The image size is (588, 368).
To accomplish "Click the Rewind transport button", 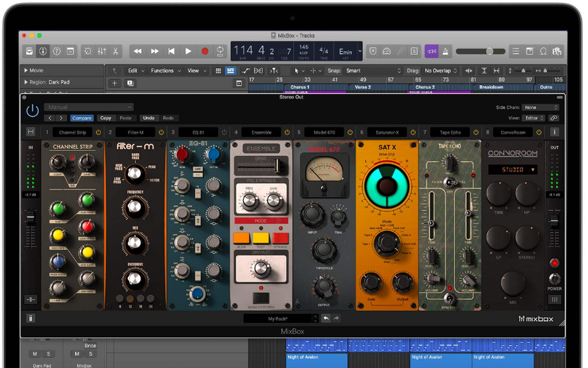I will pos(138,51).
